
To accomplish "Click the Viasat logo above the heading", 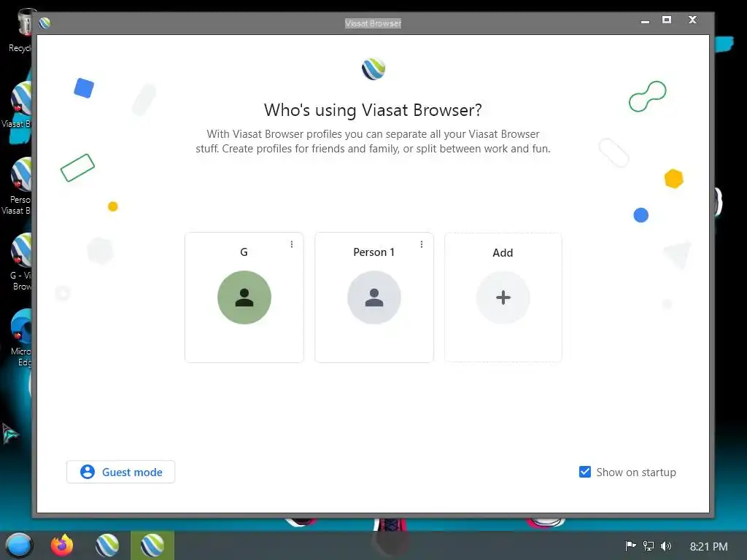I will click(x=373, y=69).
